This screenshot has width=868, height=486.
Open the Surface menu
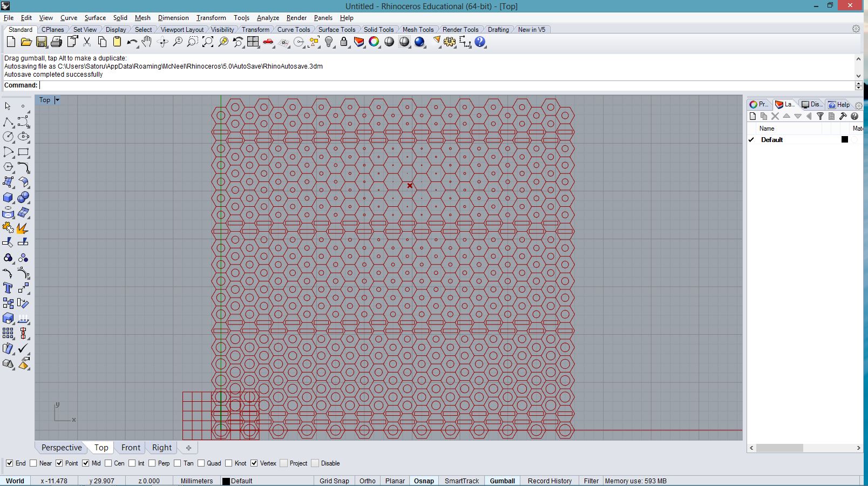(x=95, y=18)
